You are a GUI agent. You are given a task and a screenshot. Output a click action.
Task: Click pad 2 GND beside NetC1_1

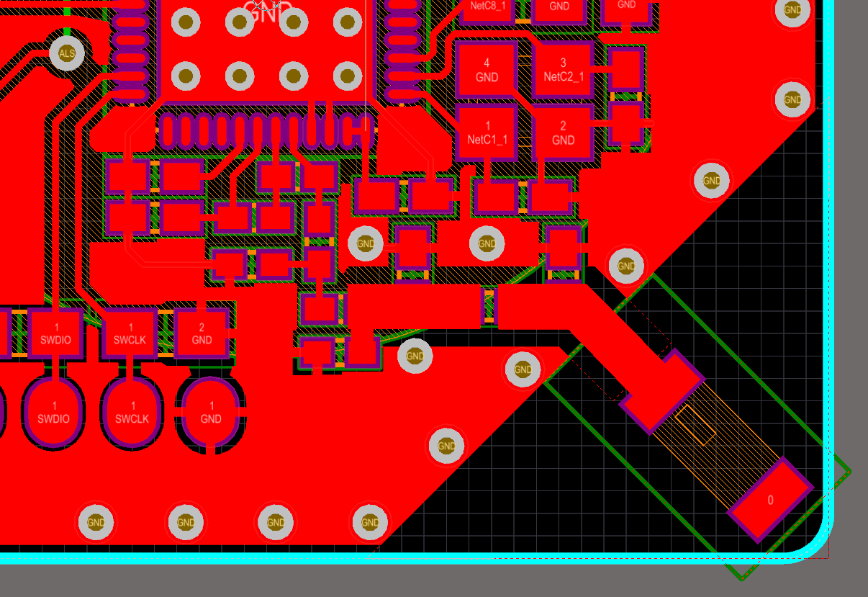(564, 135)
